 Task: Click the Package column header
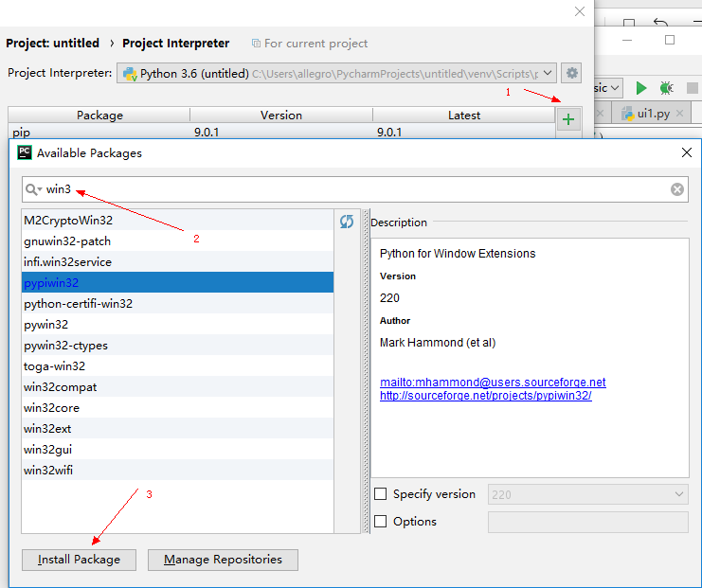coord(99,115)
